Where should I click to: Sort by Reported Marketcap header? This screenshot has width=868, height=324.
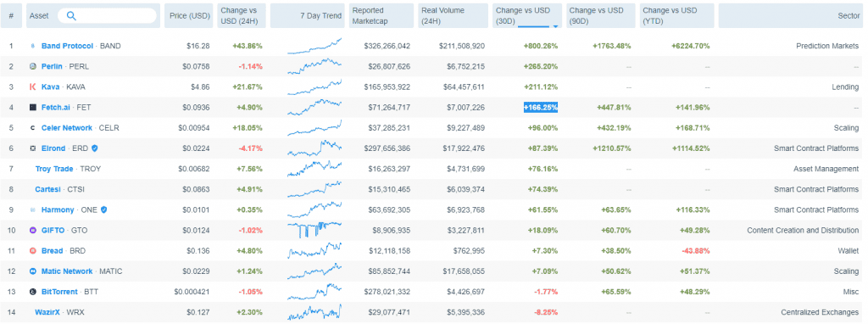pos(381,15)
